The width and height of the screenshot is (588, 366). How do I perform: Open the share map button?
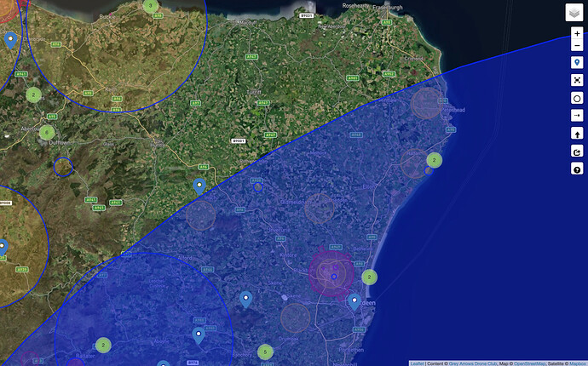[577, 152]
